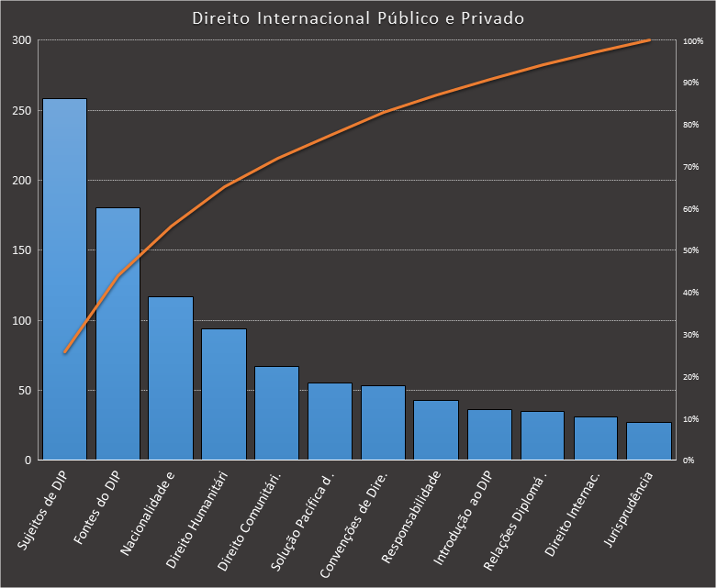Click the Direito Humanitári. bar
Screen dimensions: 717x588
(x=224, y=394)
